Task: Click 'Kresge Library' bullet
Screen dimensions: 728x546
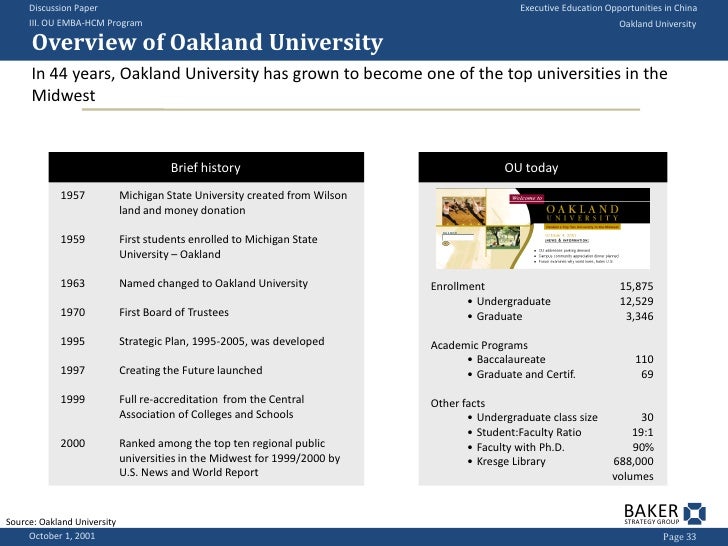Action: (506, 462)
